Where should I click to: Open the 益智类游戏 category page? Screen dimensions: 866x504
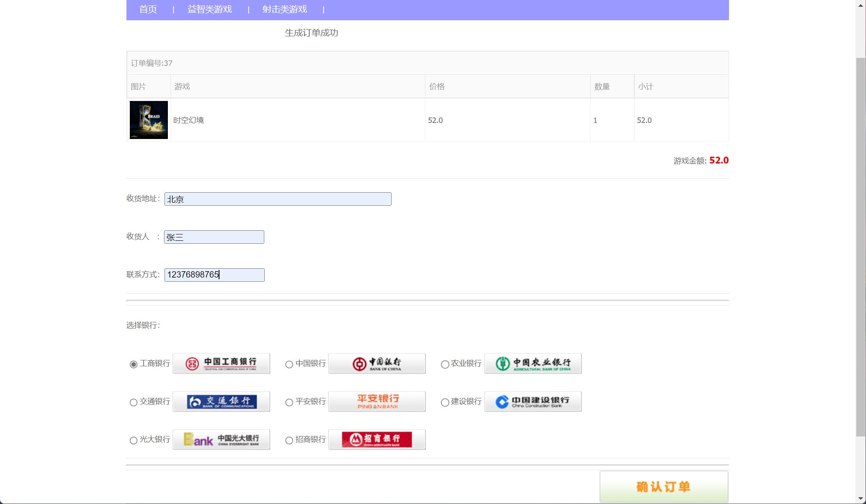click(x=210, y=9)
